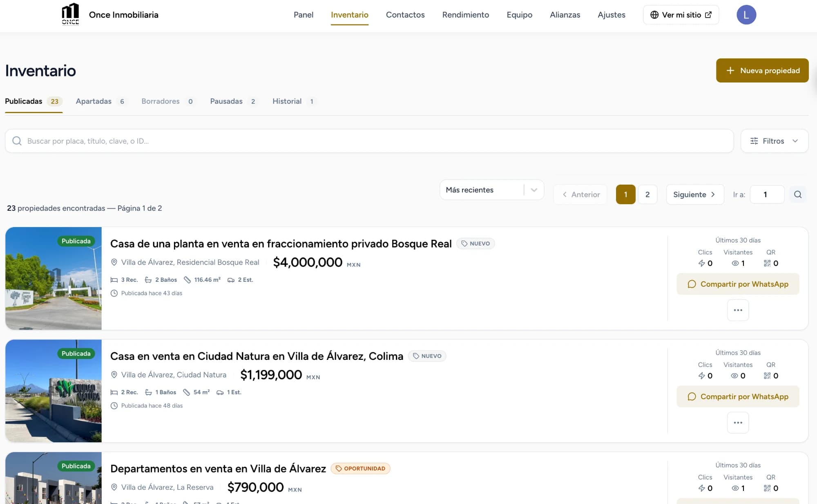The width and height of the screenshot is (817, 504).
Task: Select the Publicadas tab
Action: pyautogui.click(x=33, y=101)
